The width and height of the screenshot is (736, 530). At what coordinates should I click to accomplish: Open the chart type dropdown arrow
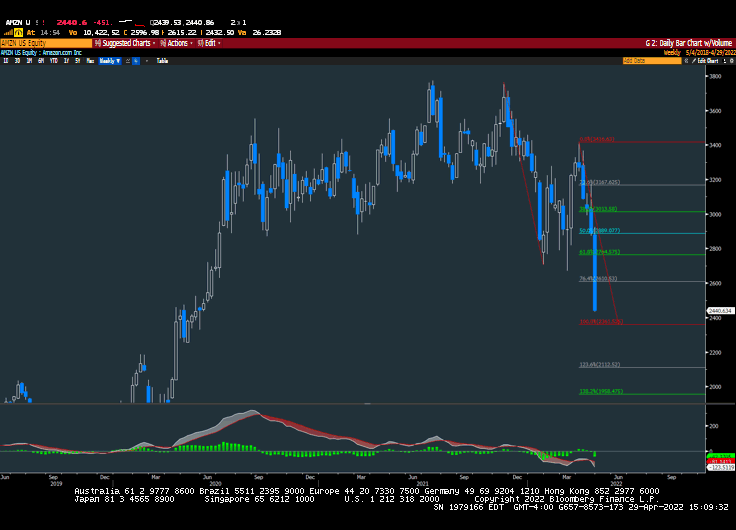point(146,61)
